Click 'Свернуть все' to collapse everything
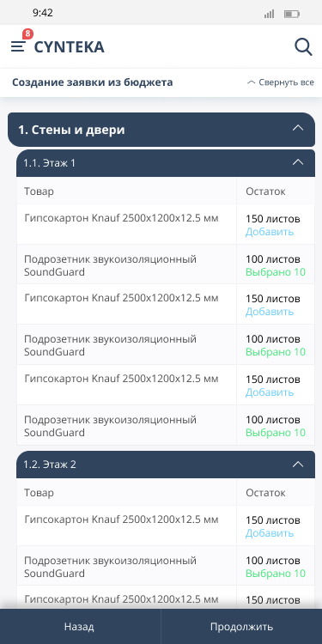The height and width of the screenshot is (644, 322). [281, 82]
